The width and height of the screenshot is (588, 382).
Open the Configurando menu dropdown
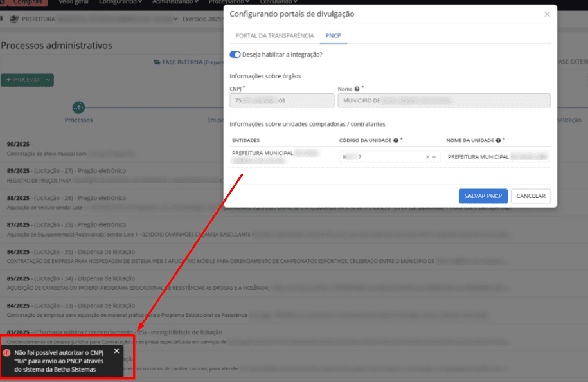(121, 2)
